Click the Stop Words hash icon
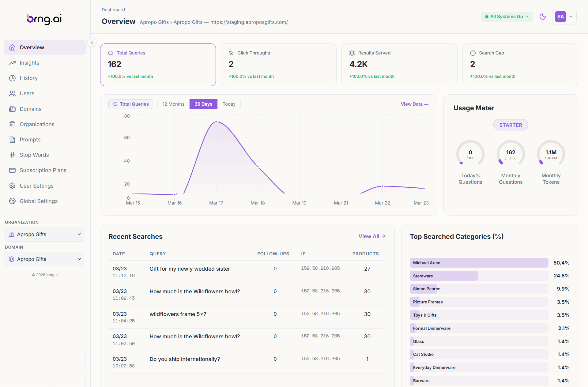The height and width of the screenshot is (387, 588). (12, 155)
